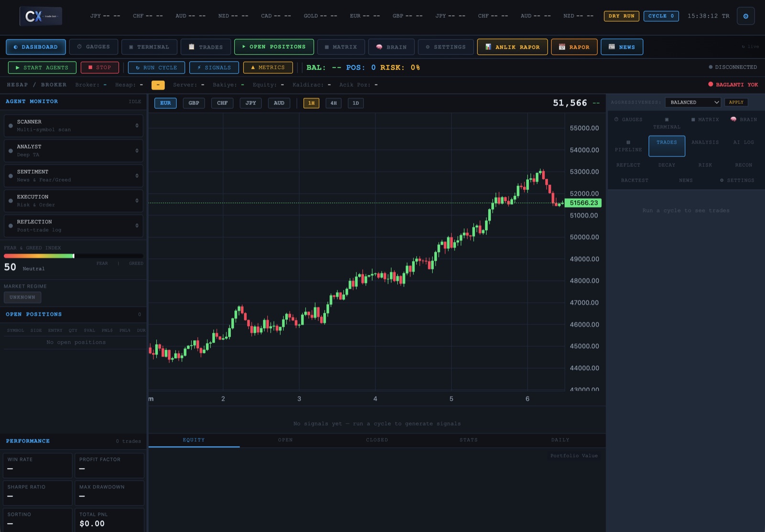Click the live refresh indicator
This screenshot has height=532, width=765.
tap(750, 47)
